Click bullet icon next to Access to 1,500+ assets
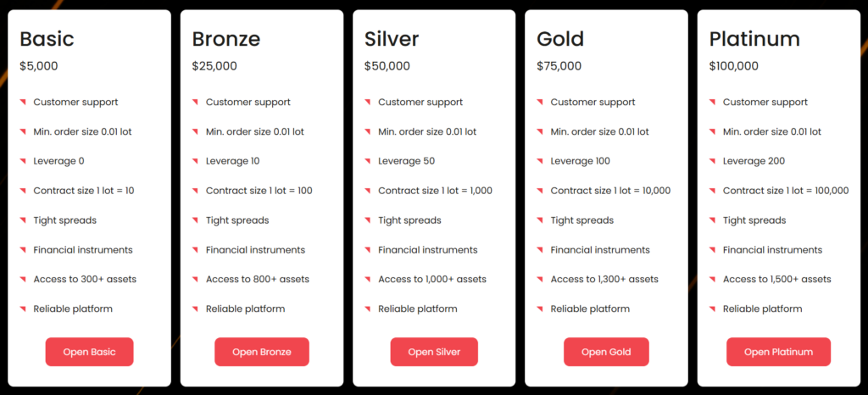 (712, 280)
